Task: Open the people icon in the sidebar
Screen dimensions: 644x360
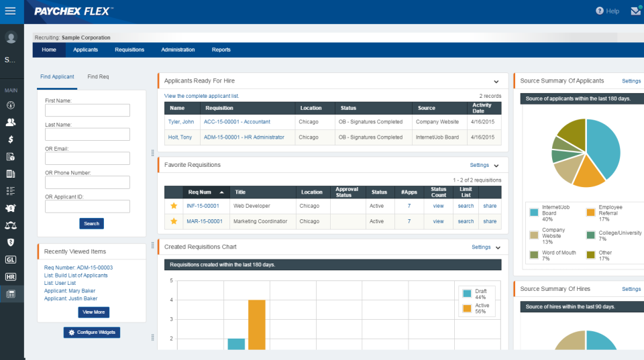Action: [x=11, y=122]
